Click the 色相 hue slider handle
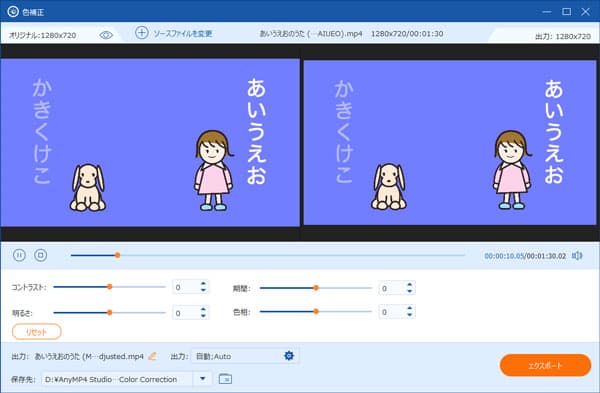 pos(316,311)
